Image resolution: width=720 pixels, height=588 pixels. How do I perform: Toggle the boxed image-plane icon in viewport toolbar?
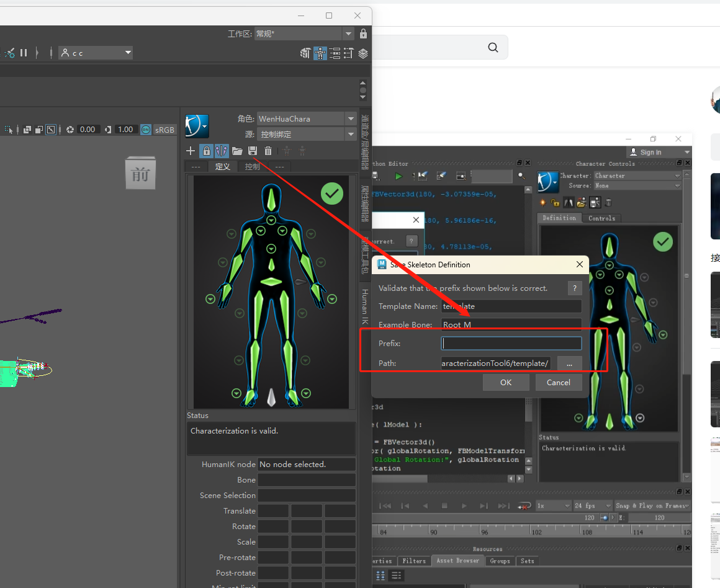(x=51, y=130)
